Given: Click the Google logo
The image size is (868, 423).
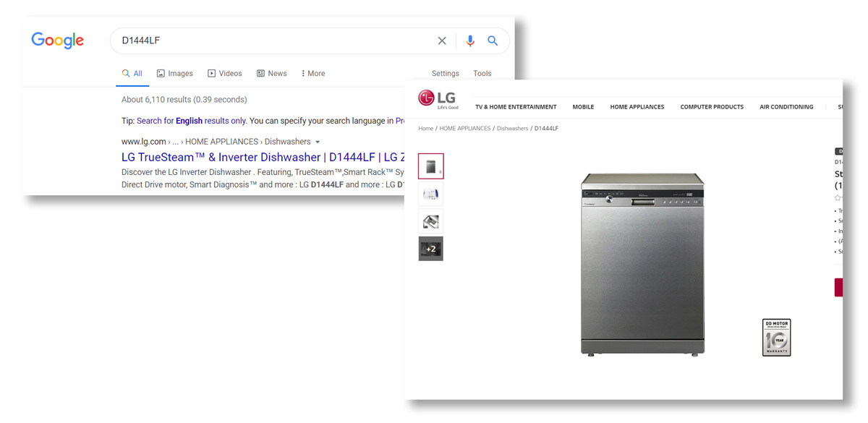Looking at the screenshot, I should (58, 41).
